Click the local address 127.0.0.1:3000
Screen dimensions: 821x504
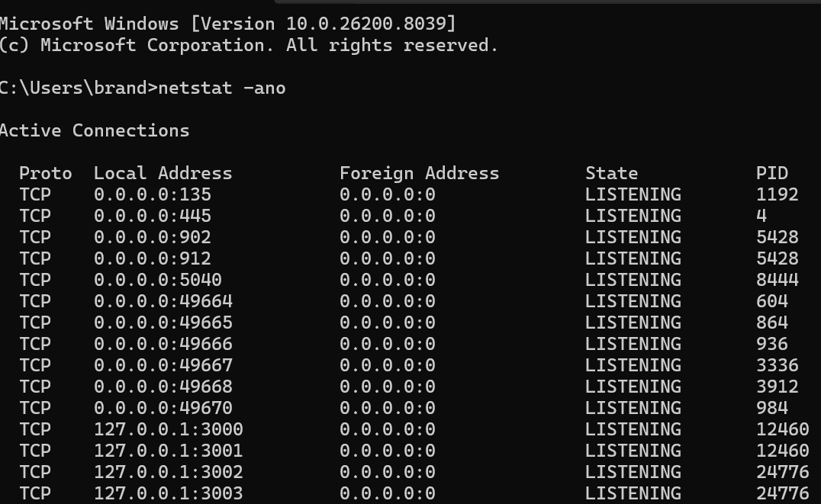[x=169, y=429]
